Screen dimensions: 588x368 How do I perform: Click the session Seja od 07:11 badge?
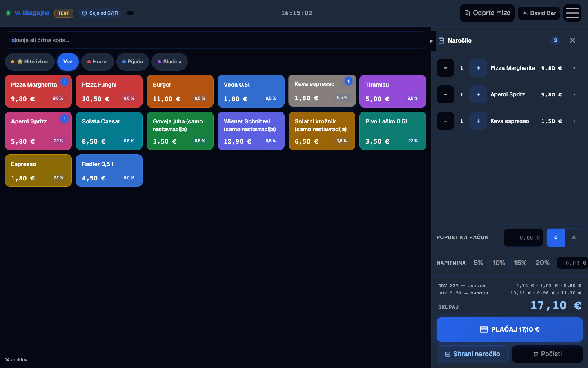click(100, 13)
